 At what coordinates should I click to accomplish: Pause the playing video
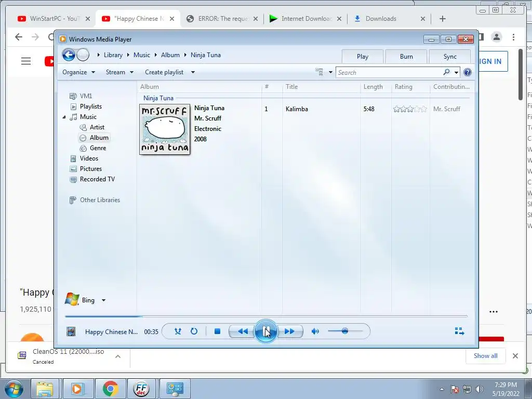pyautogui.click(x=265, y=331)
